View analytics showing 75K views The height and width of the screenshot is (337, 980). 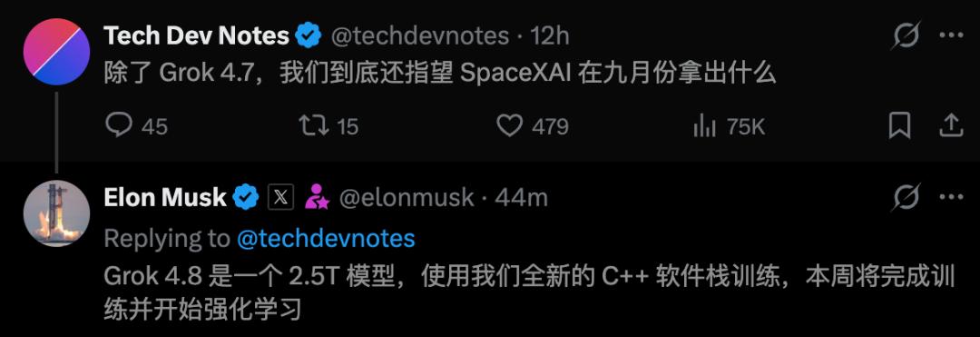click(x=729, y=127)
